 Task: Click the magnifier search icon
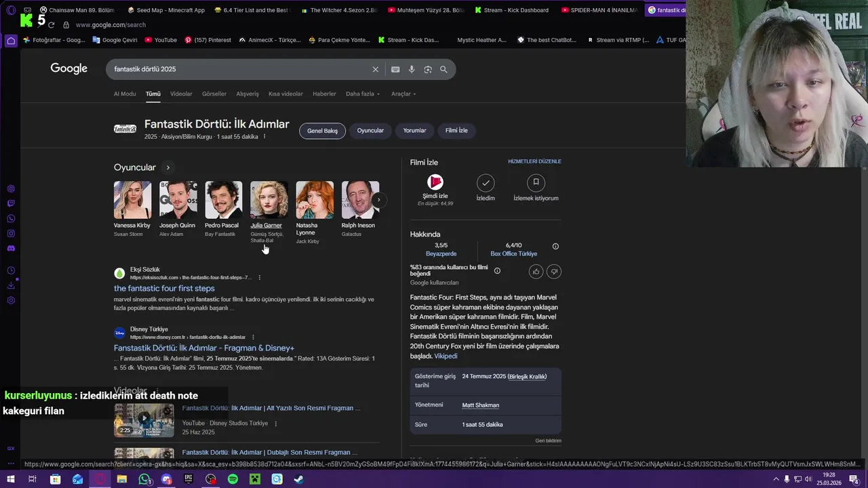coord(443,69)
